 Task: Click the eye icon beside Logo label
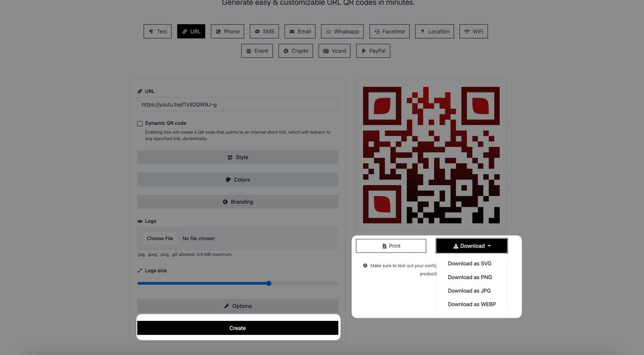140,221
